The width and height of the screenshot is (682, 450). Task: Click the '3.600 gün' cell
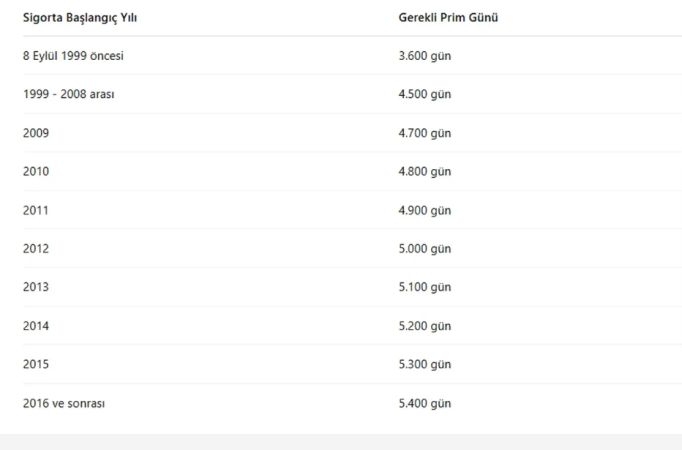(425, 56)
